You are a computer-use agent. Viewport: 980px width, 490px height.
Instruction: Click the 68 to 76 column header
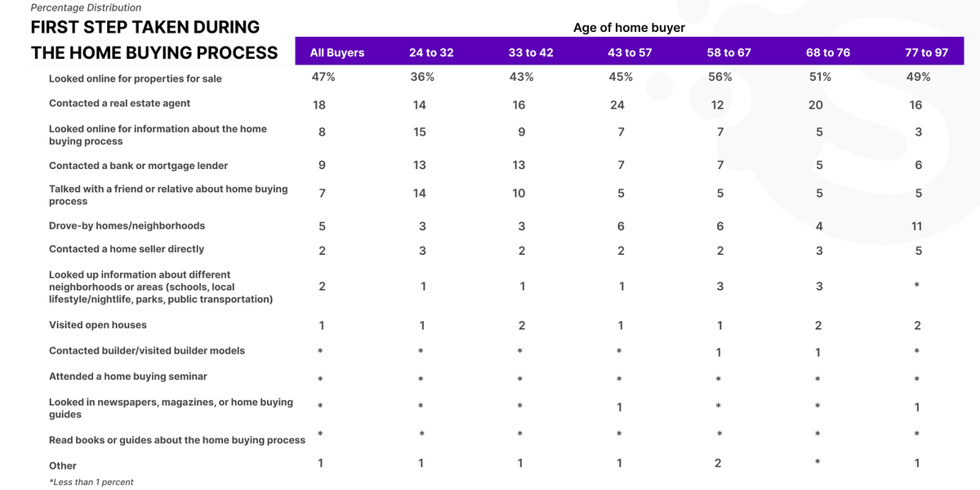828,52
